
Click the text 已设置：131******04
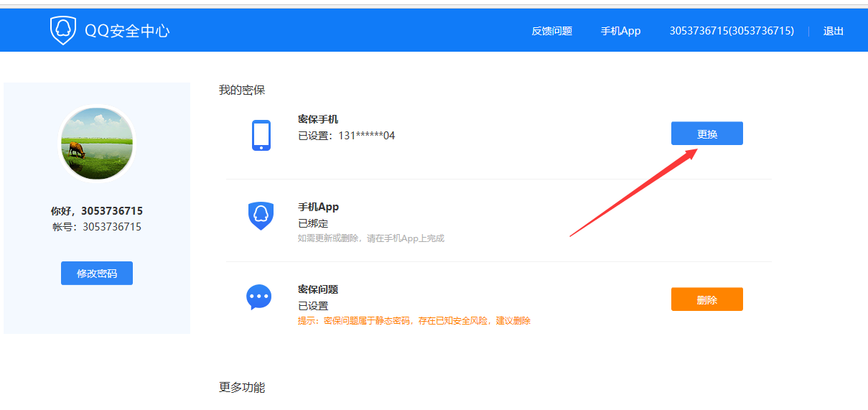[x=347, y=135]
